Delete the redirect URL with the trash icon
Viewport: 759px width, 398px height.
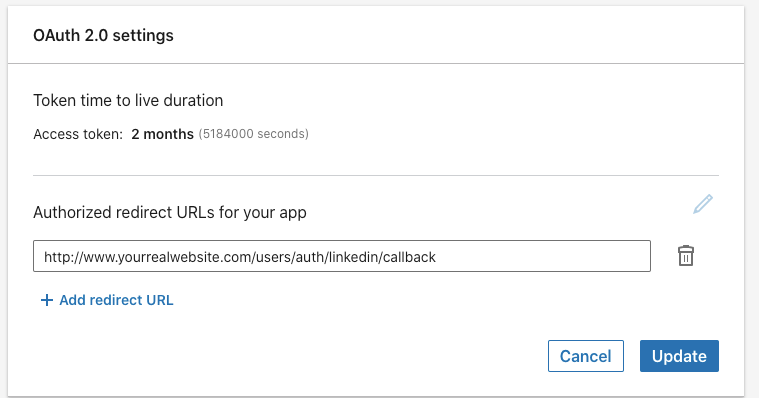tap(685, 256)
